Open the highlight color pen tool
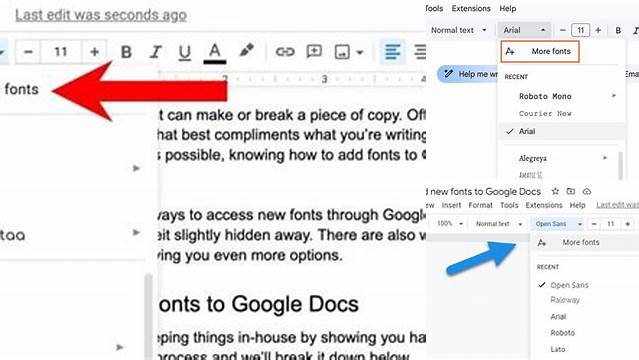 [246, 51]
